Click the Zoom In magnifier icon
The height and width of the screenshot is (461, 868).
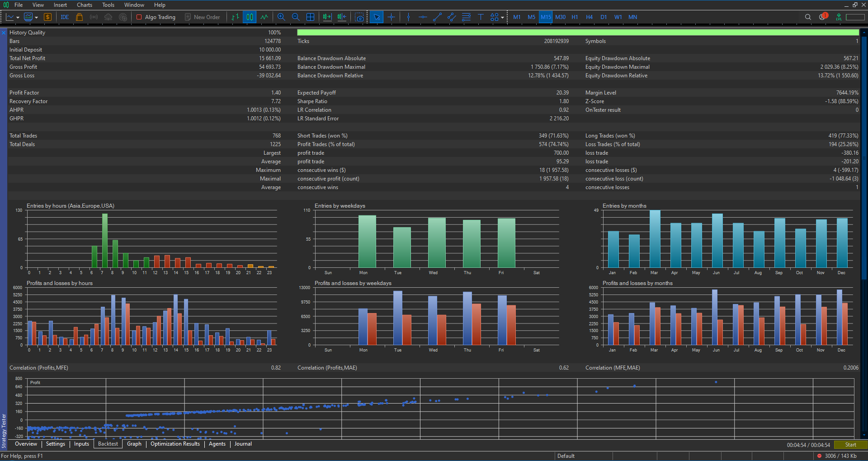pyautogui.click(x=281, y=17)
